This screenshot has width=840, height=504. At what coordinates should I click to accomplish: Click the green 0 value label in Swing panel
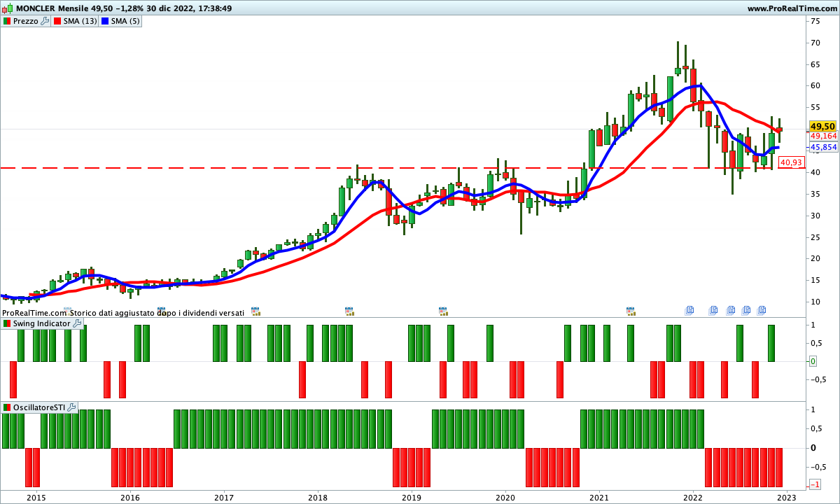coord(813,361)
